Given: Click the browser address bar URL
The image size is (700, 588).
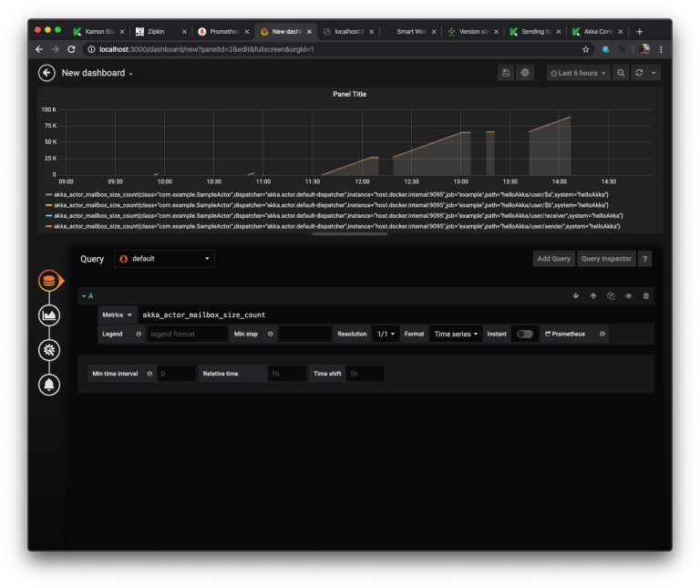Looking at the screenshot, I should click(206, 49).
